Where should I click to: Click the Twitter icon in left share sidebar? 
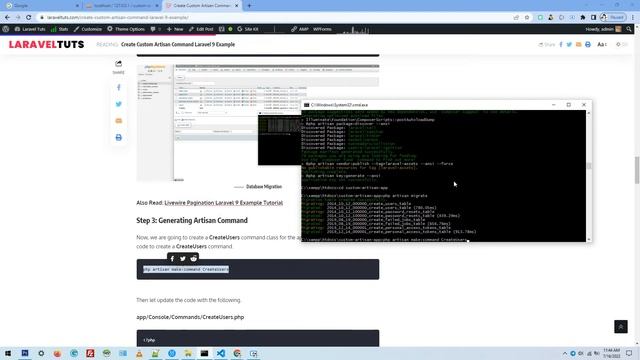[119, 104]
